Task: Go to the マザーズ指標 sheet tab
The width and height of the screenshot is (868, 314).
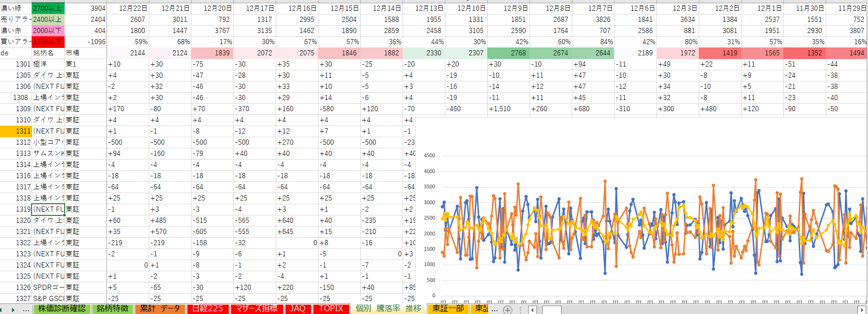Action: (x=256, y=309)
